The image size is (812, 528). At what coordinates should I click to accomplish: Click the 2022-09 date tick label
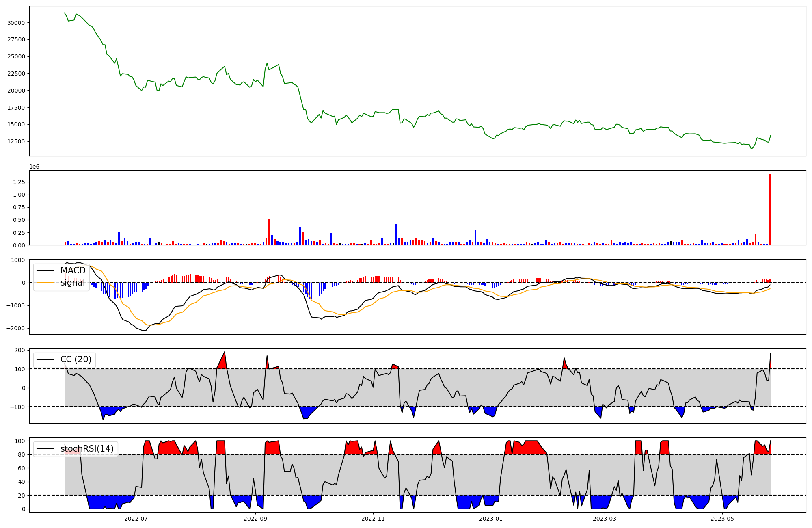[x=255, y=519]
